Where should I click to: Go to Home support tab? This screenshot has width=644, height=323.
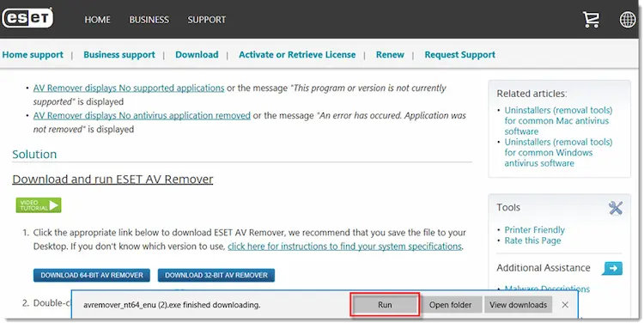(x=33, y=55)
